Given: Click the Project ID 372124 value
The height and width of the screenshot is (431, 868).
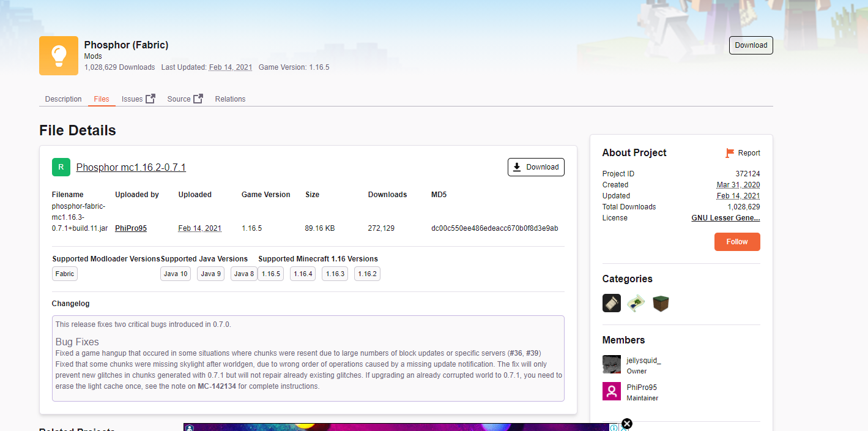Looking at the screenshot, I should tap(747, 174).
